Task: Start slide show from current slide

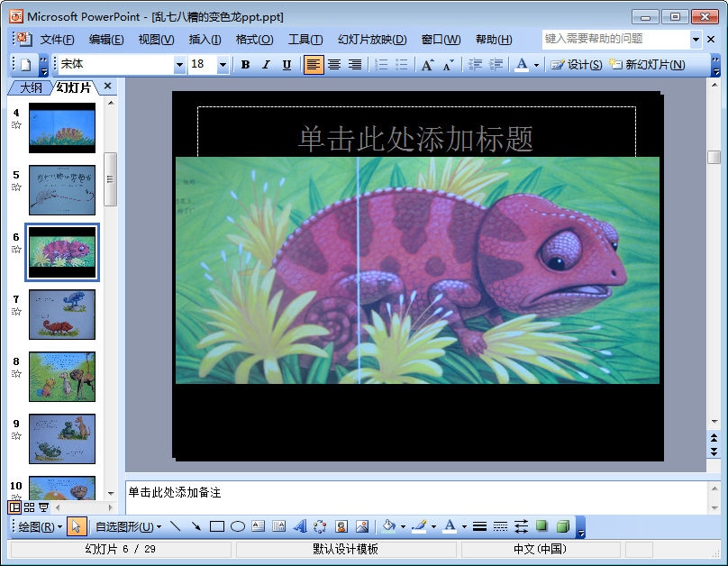Action: coord(43,507)
